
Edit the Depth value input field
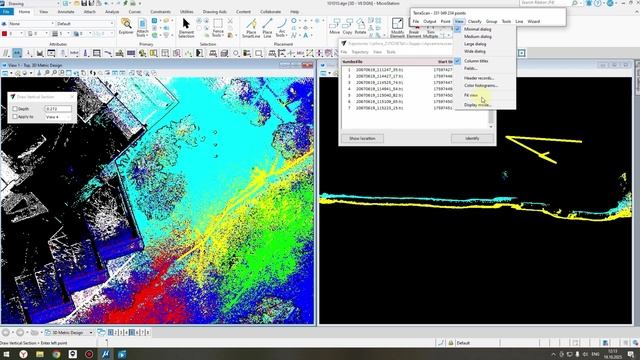(x=58, y=109)
